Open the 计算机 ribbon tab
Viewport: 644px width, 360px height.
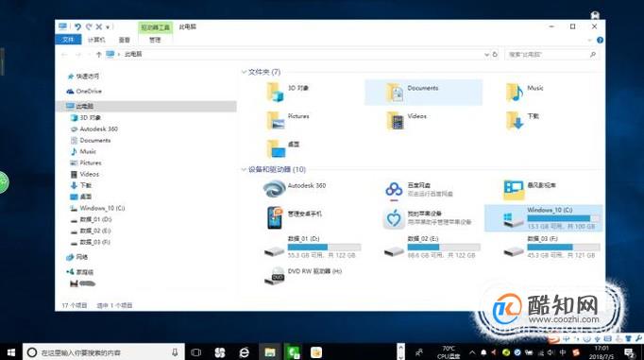[x=96, y=40]
